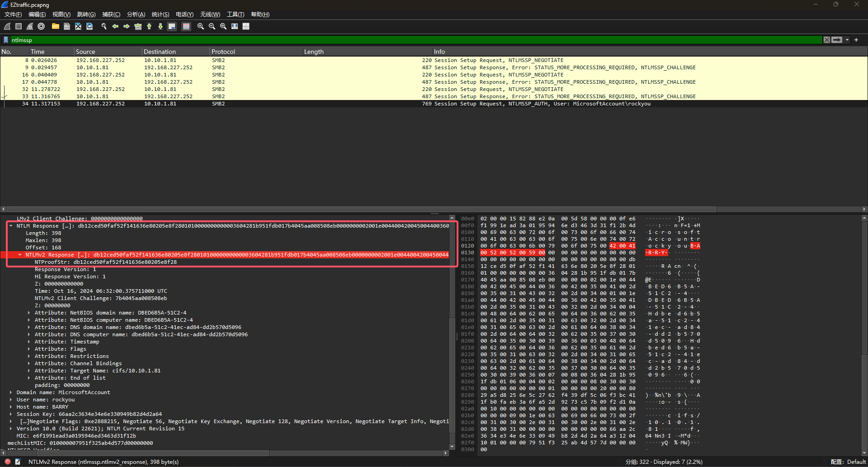Sort packets by Source column header

click(x=108, y=52)
